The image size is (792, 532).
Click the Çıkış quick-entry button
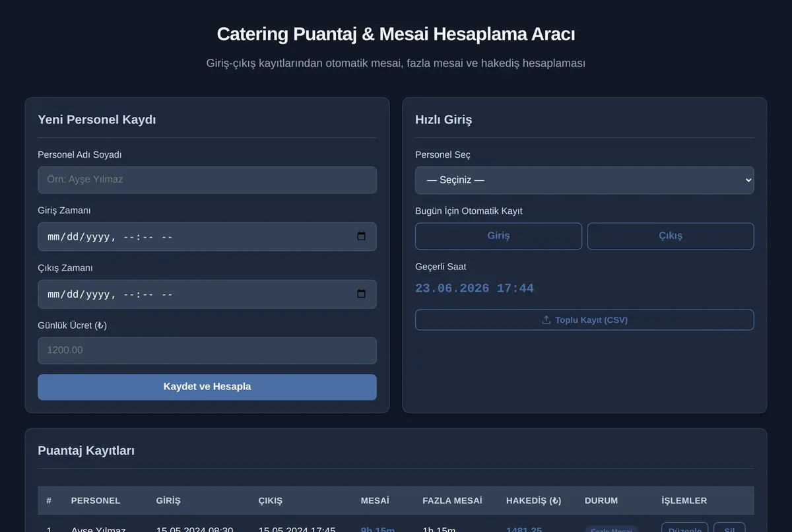[671, 236]
